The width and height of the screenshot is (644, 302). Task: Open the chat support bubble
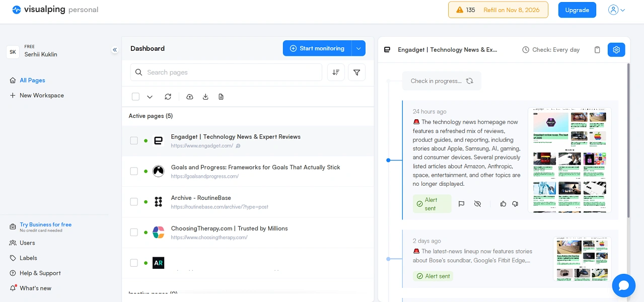623,285
